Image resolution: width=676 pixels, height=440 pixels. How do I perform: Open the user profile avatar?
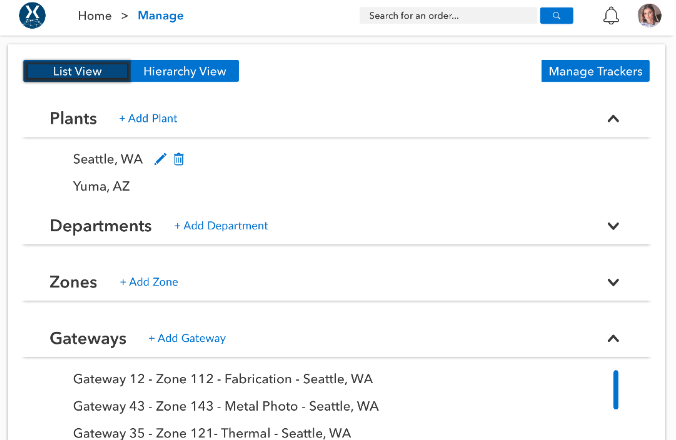(649, 16)
